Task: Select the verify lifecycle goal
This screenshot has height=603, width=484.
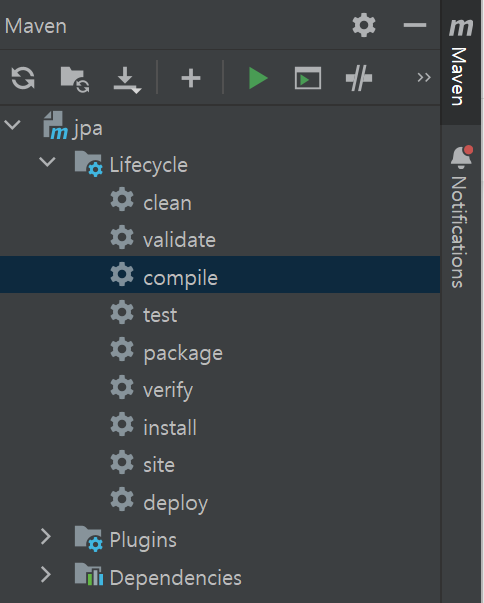Action: coord(168,391)
